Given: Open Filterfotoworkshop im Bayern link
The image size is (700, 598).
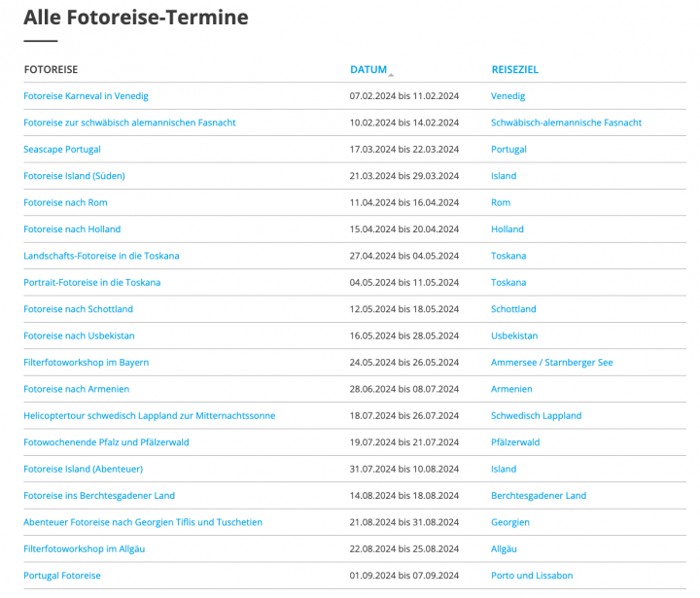Looking at the screenshot, I should tap(87, 363).
